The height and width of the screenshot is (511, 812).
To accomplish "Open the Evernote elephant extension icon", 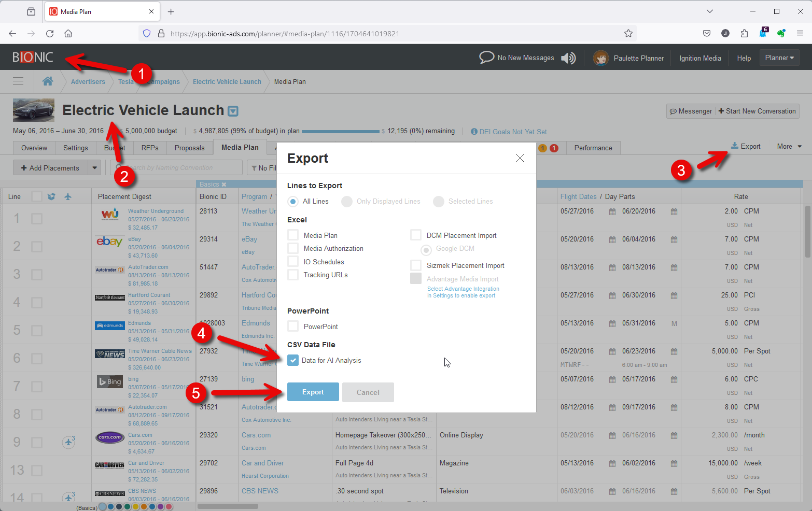I will (x=781, y=34).
